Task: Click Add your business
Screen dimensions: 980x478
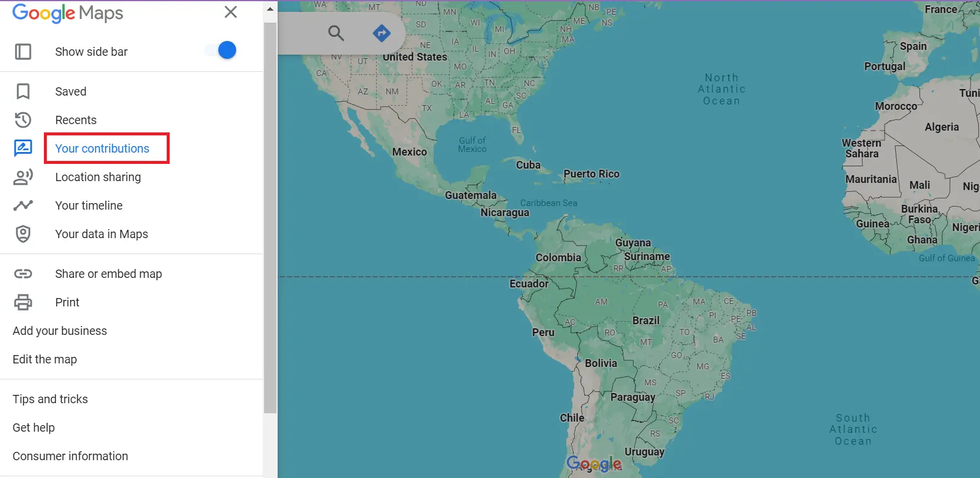Action: [60, 331]
